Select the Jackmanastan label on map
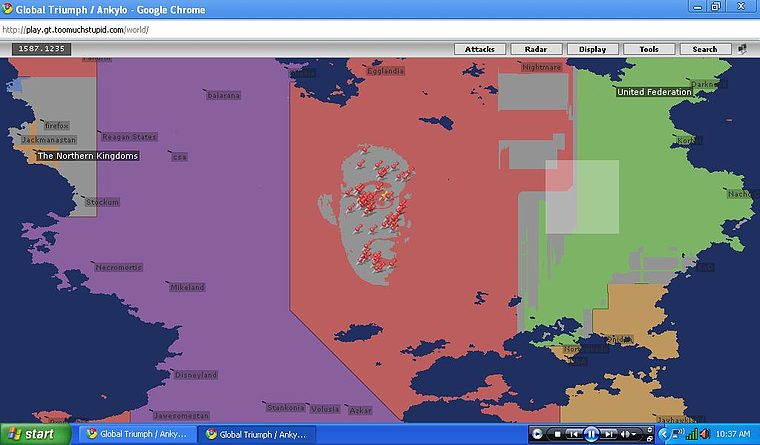This screenshot has height=445, width=760. pos(49,140)
